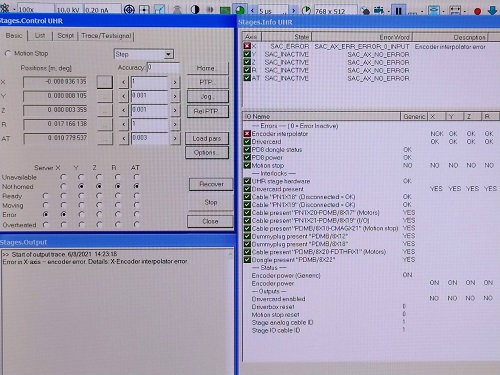
Task: Click the gray blurred-dot icon right of contrast circle
Action: (x=210, y=10)
